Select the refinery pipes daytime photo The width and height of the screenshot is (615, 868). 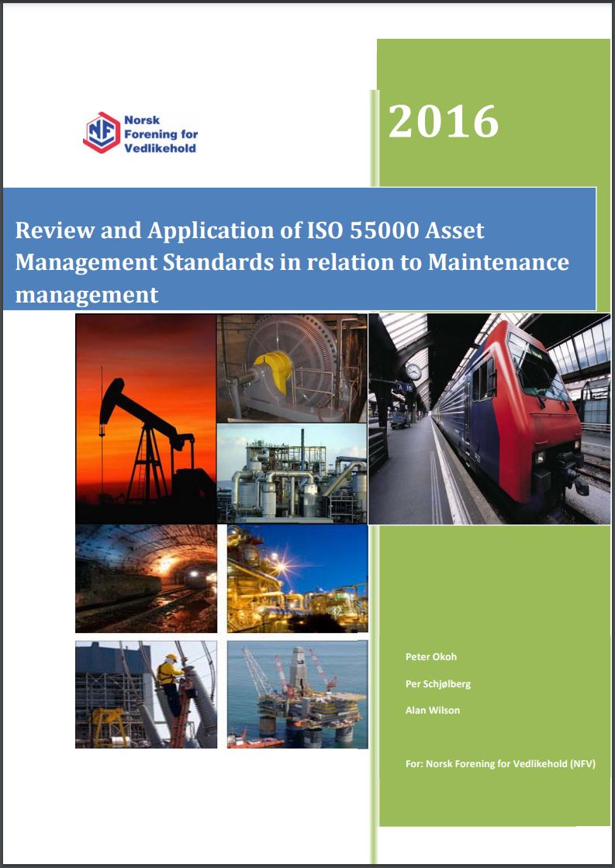(292, 473)
